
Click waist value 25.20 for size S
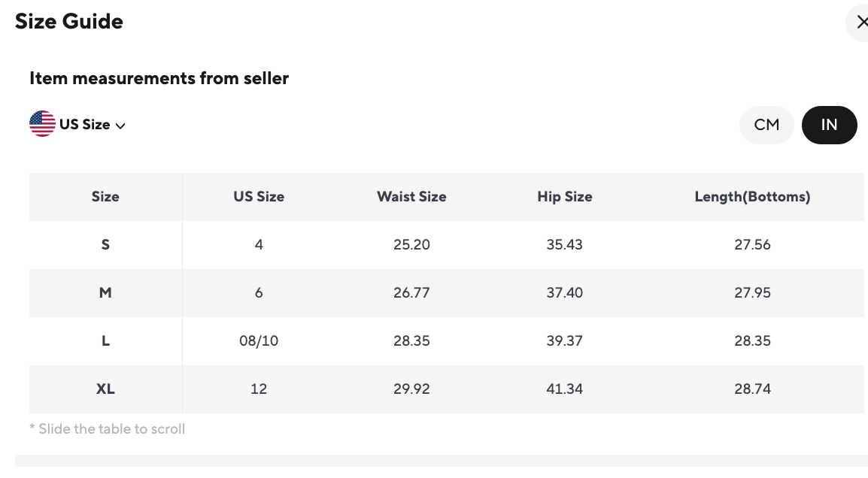(x=411, y=245)
